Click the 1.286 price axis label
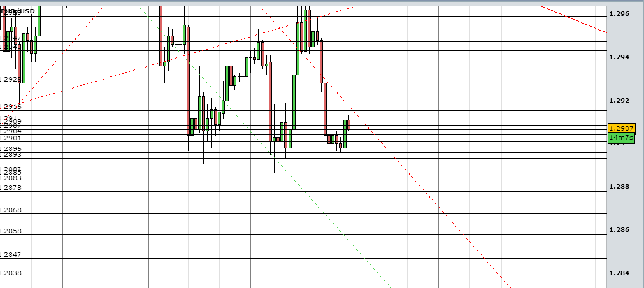This screenshot has height=288, width=644. pyautogui.click(x=619, y=229)
